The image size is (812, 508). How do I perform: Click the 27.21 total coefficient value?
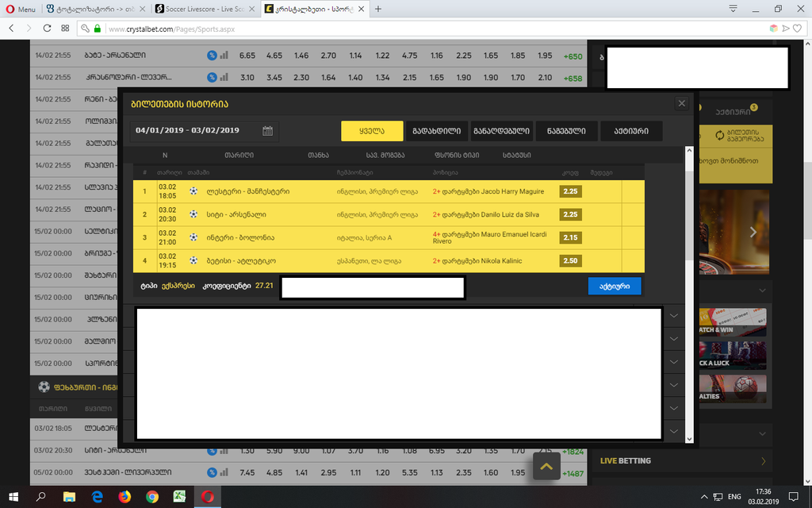click(x=264, y=286)
